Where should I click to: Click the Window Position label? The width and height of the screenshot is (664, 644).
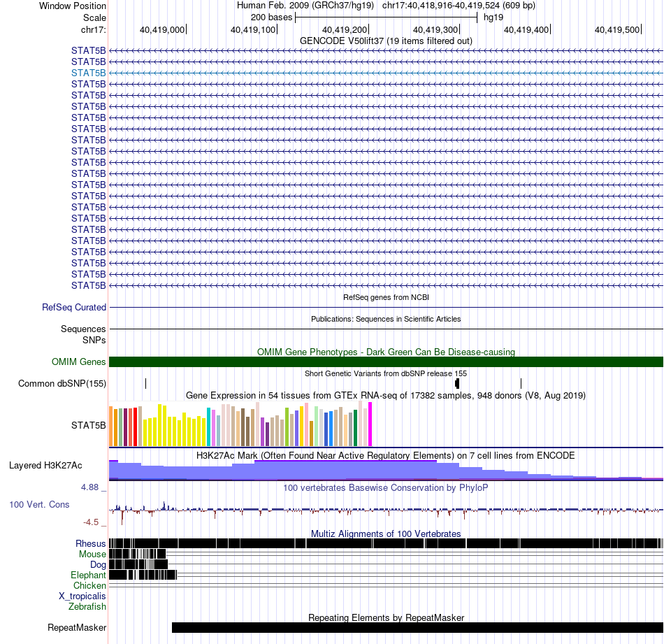pyautogui.click(x=73, y=6)
